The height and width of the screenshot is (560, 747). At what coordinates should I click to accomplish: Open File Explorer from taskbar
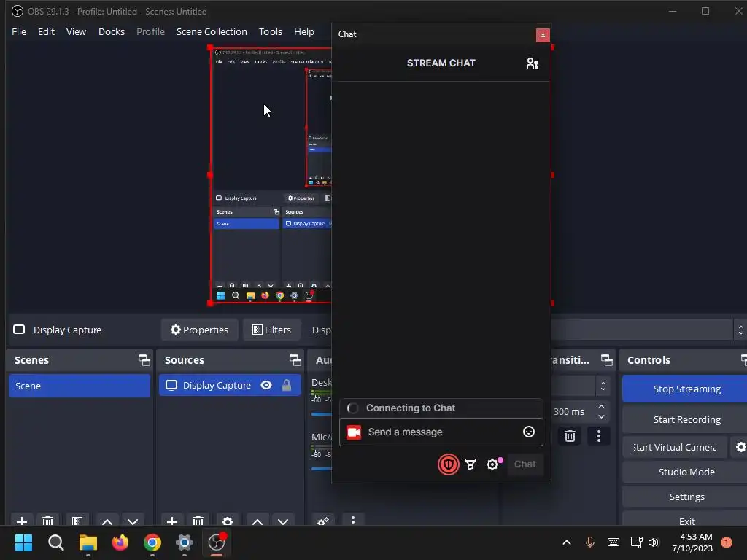(88, 542)
